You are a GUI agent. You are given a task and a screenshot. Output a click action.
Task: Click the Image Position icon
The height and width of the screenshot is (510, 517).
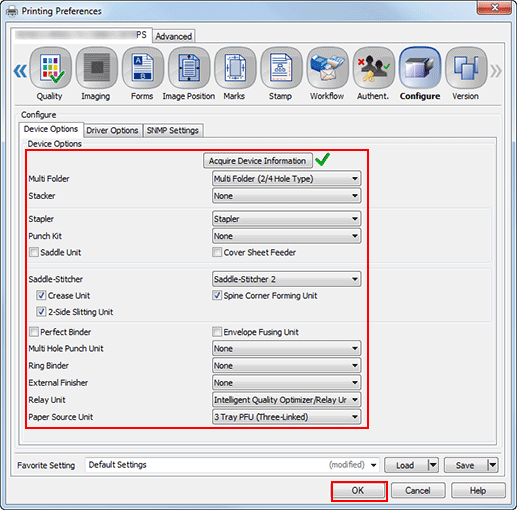pyautogui.click(x=189, y=68)
